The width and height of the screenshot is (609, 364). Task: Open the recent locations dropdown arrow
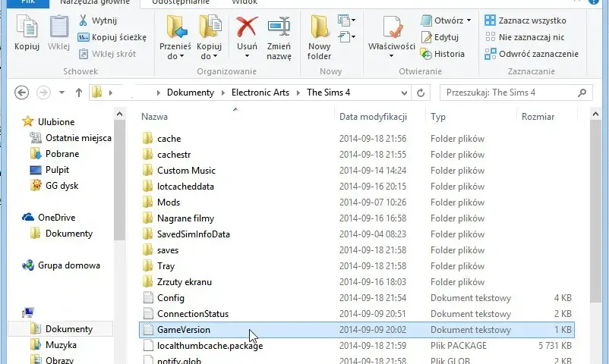pos(62,93)
